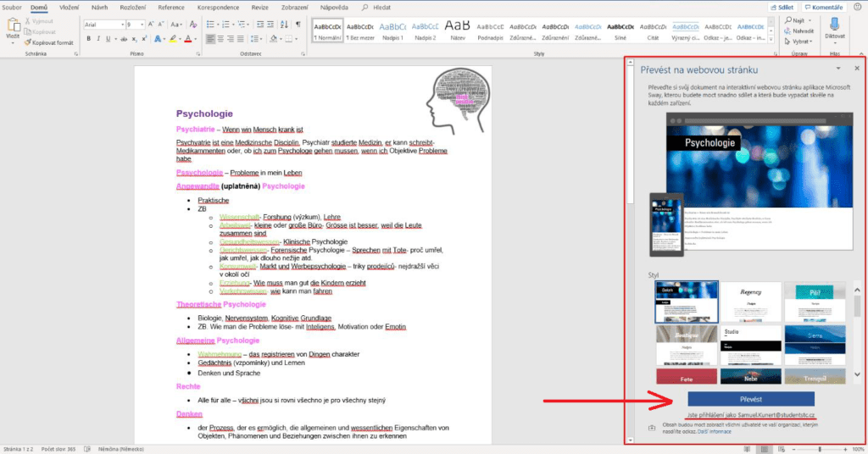Viewport: 868px width, 454px height.
Task: Apply italic formatting
Action: 98,39
